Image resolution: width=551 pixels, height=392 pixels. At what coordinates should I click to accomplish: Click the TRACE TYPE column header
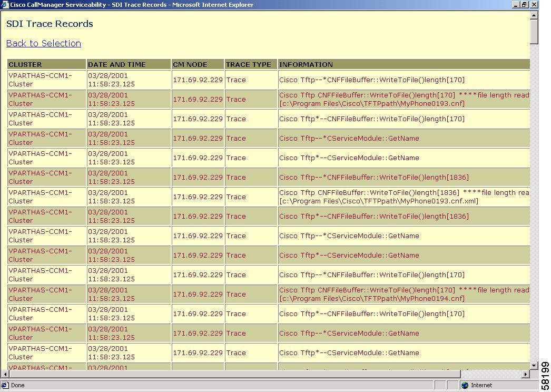251,64
